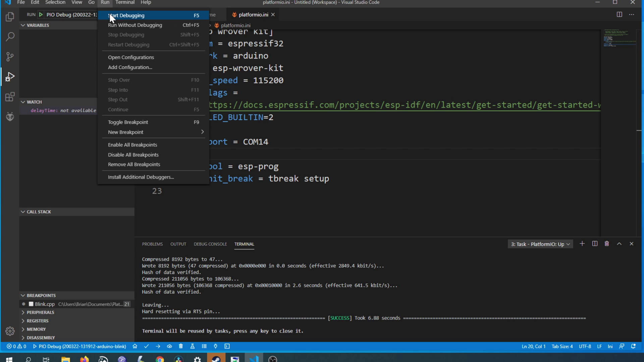
Task: Choose Toggle Breakpoint menu item
Action: [x=153, y=122]
